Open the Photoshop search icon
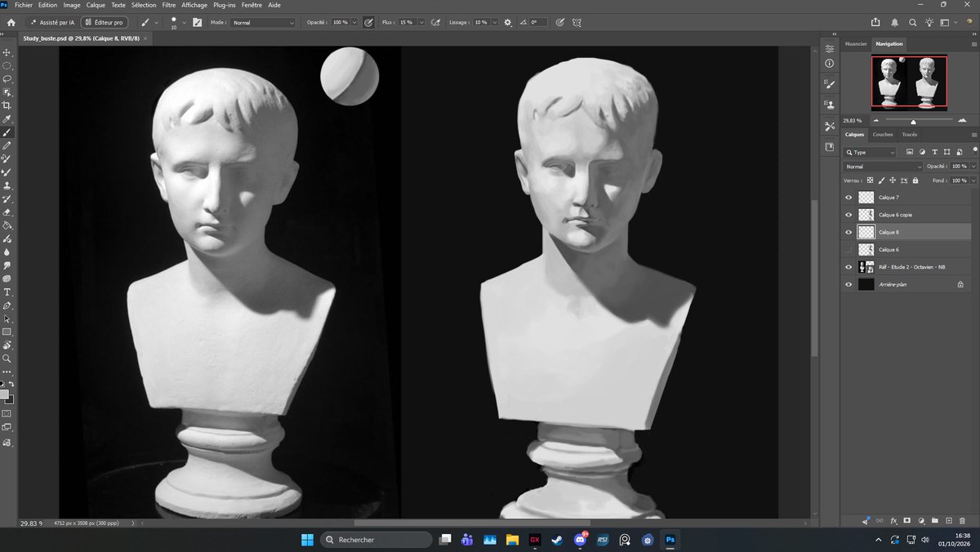 point(912,23)
